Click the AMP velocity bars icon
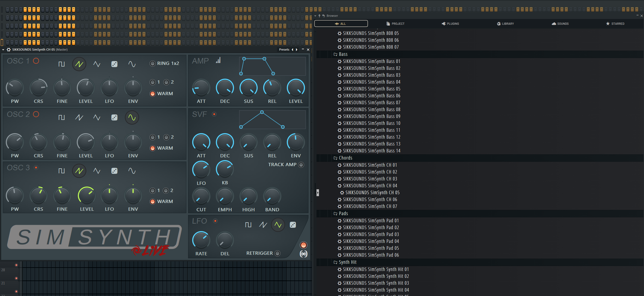644x296 pixels. click(218, 60)
